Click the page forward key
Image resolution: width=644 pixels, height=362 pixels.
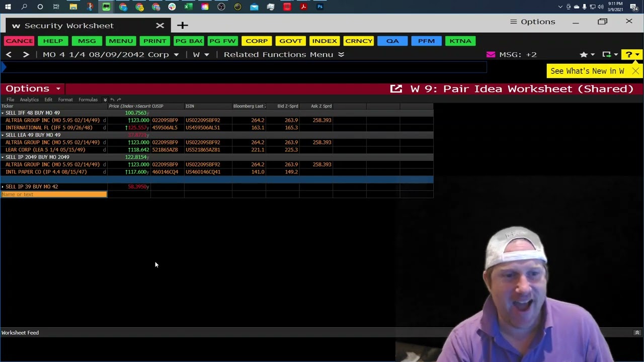222,41
